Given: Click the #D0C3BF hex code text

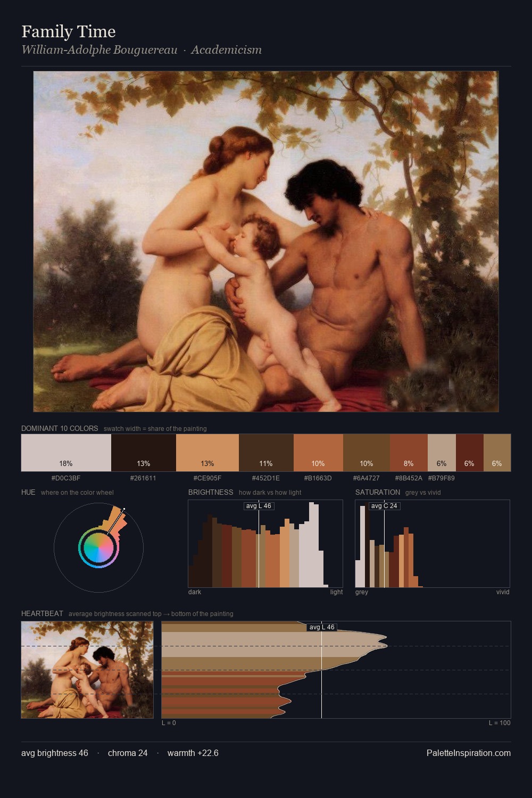Looking at the screenshot, I should [x=66, y=478].
